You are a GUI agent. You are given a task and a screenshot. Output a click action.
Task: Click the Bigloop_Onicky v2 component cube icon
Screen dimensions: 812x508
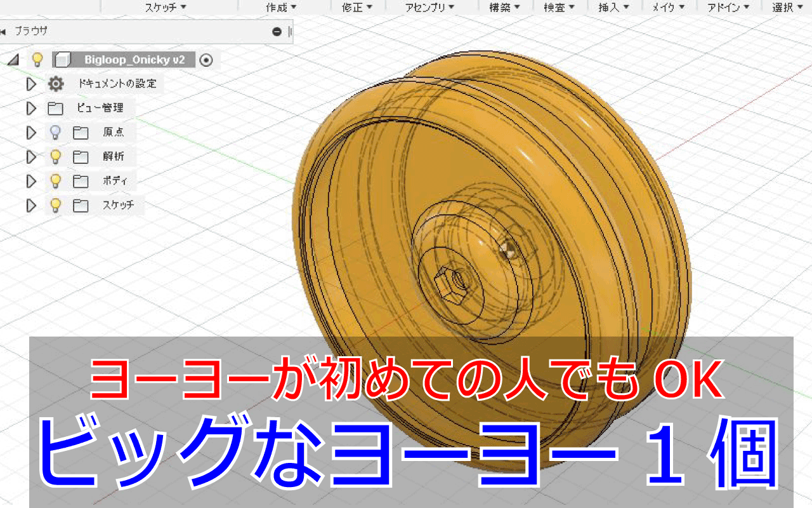click(62, 60)
